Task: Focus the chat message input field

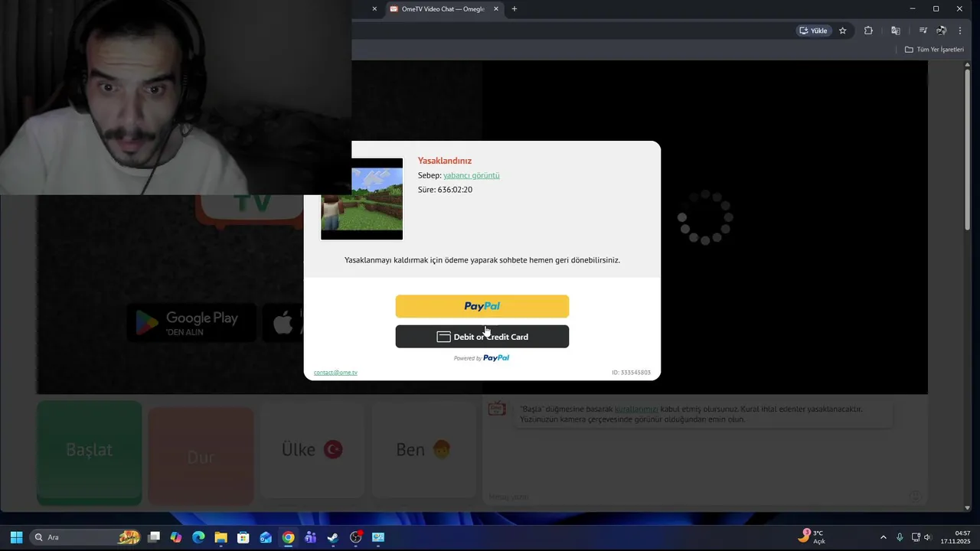Action: click(697, 497)
